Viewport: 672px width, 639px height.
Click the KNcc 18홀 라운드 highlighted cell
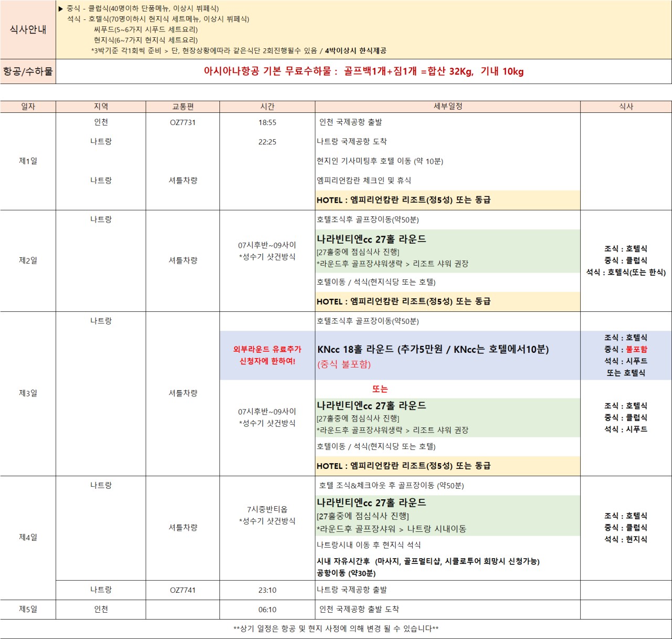click(433, 350)
